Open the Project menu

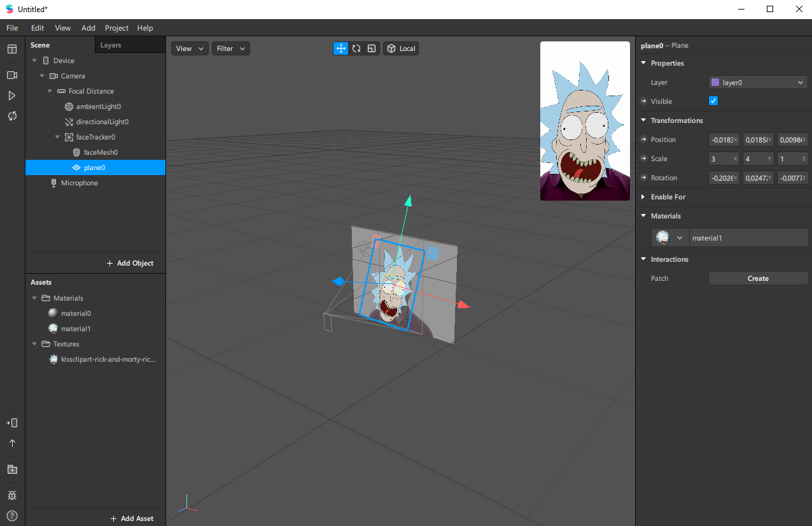pos(117,28)
